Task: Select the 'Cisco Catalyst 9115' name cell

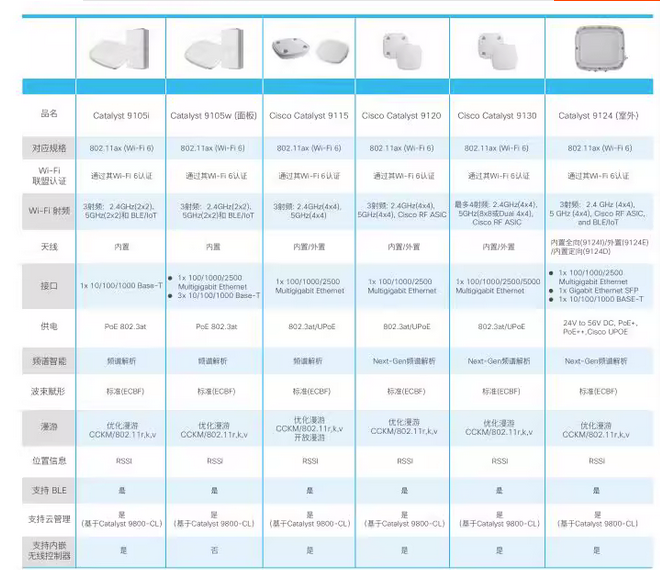Action: point(309,116)
